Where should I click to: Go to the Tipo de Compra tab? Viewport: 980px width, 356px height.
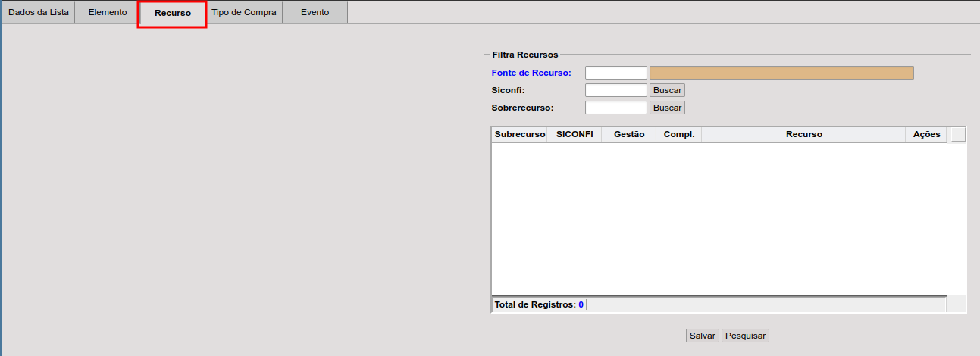tap(243, 12)
